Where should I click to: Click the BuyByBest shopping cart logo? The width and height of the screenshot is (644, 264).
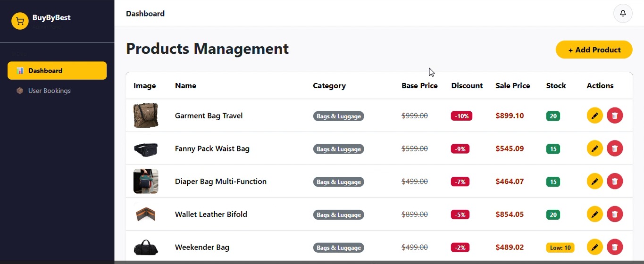point(20,21)
